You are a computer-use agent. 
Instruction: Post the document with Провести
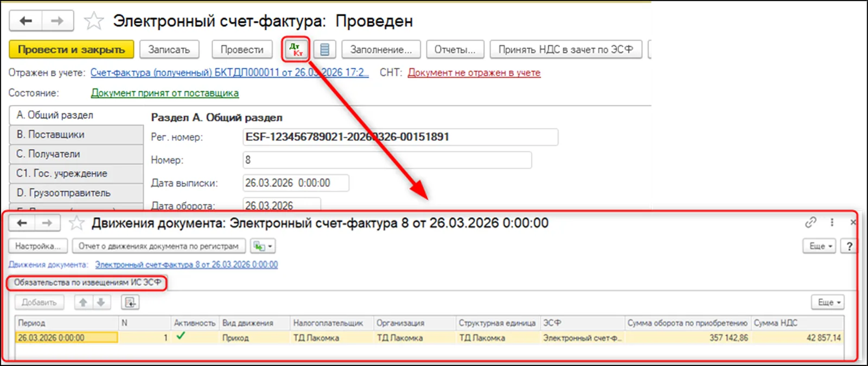point(242,49)
